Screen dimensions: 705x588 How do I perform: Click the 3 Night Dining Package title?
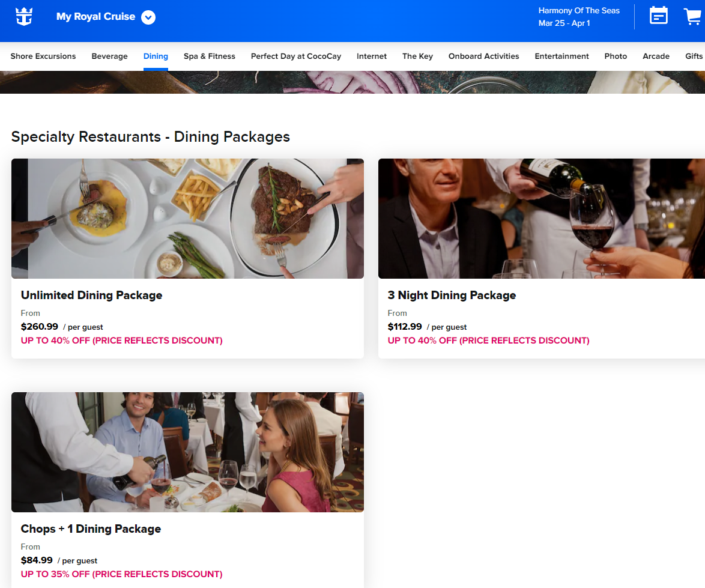point(452,296)
